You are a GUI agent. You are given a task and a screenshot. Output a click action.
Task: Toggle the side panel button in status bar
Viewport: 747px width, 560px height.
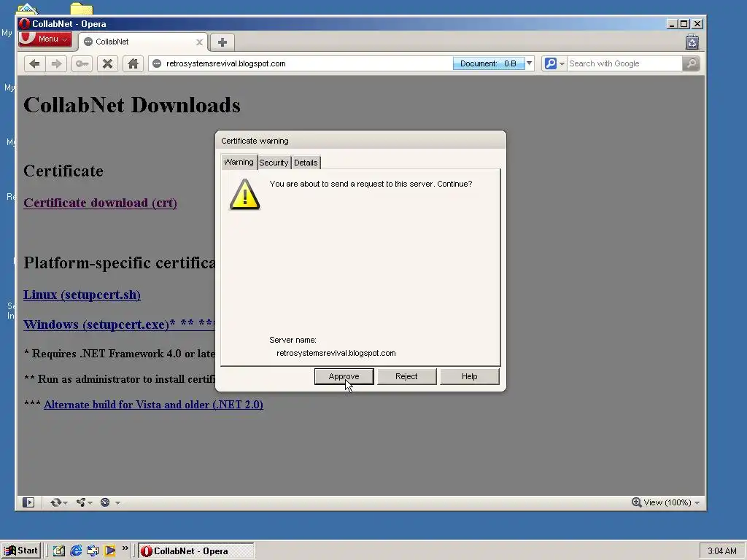pyautogui.click(x=28, y=502)
